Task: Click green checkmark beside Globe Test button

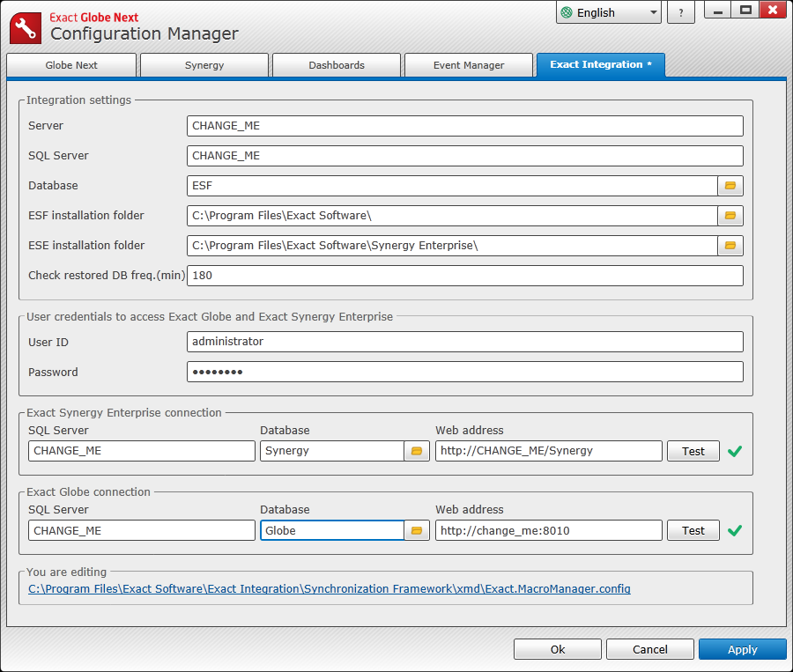Action: [x=734, y=530]
